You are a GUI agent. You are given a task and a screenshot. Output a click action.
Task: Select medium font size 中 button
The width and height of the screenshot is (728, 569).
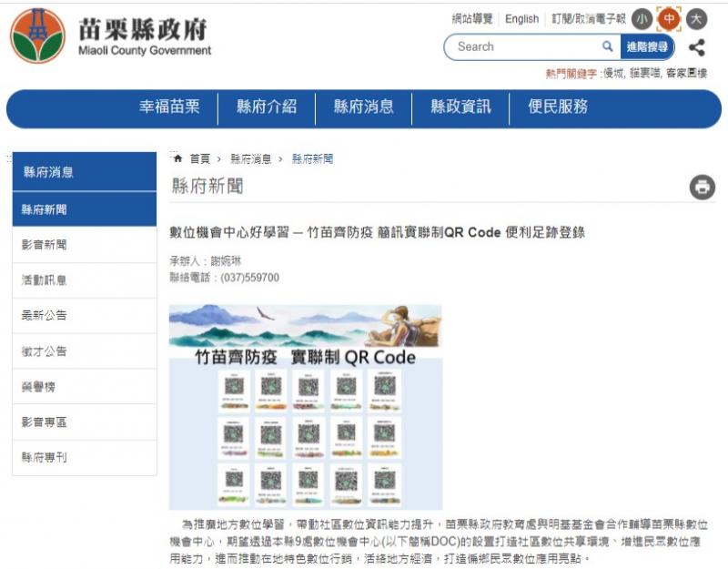point(669,19)
